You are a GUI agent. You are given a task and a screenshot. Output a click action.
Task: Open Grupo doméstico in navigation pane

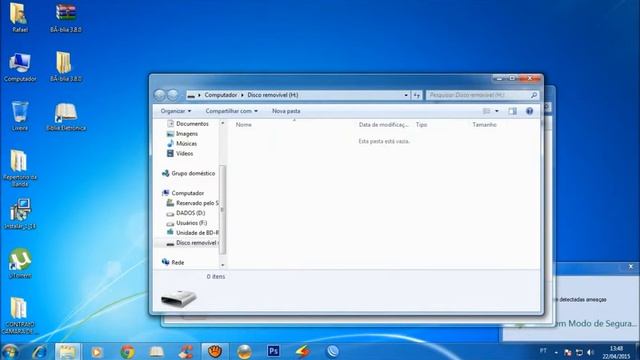coord(188,173)
